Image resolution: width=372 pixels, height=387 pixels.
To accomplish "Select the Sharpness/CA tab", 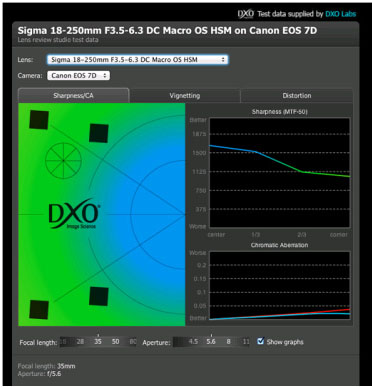I will click(73, 96).
